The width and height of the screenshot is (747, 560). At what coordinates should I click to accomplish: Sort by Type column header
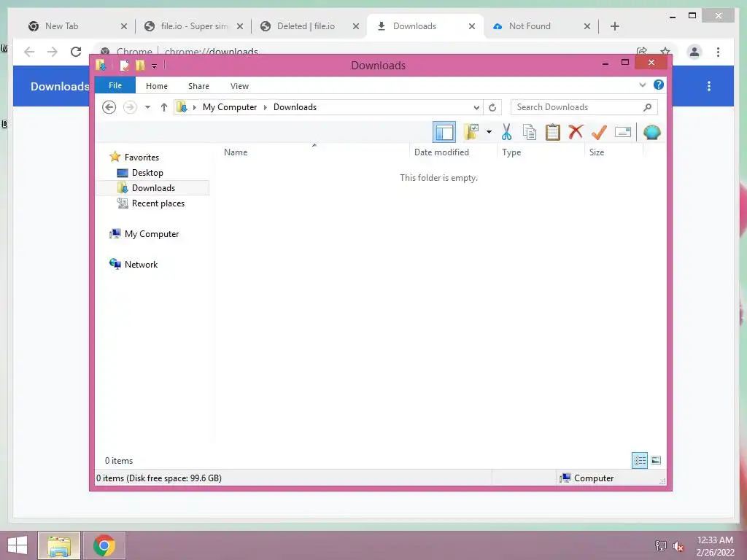541,152
